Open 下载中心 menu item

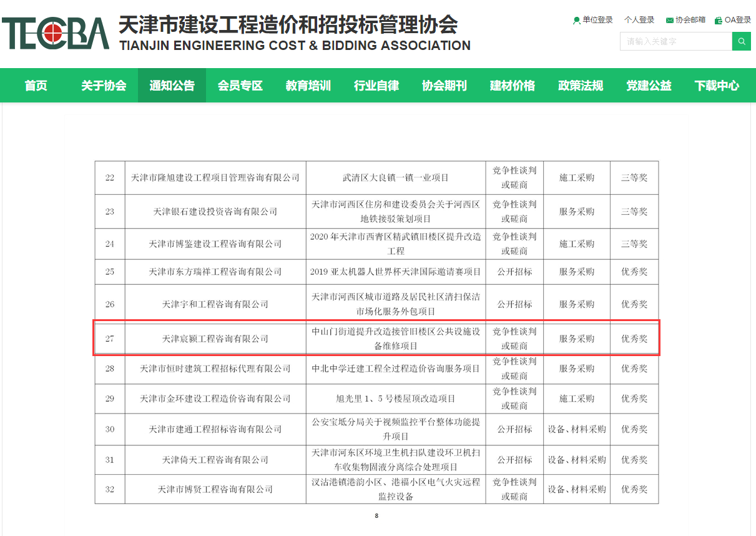click(717, 86)
